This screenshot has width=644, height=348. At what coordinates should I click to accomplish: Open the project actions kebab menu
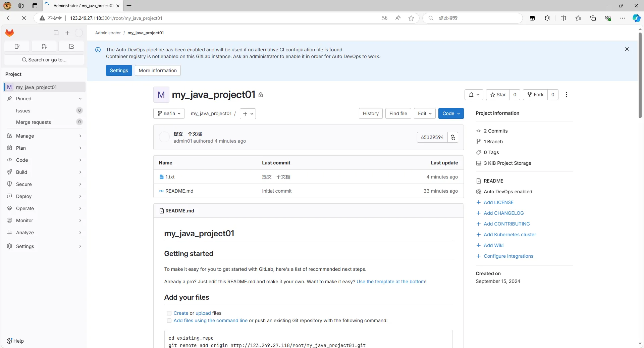(x=567, y=95)
